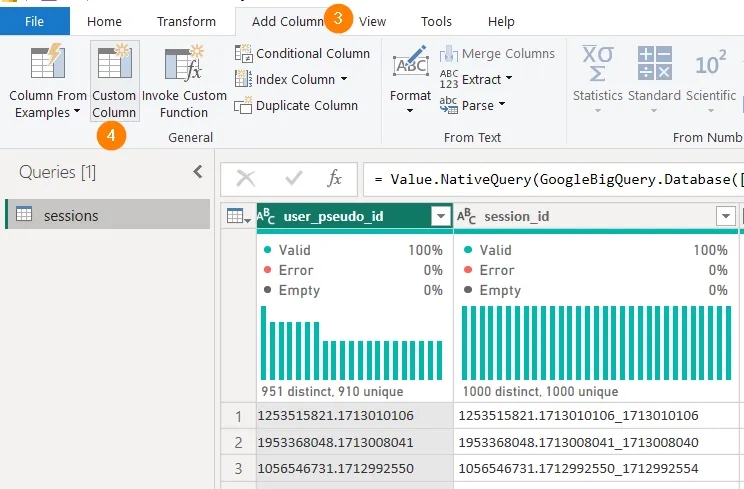This screenshot has width=744, height=489.
Task: Select row number 2
Action: click(239, 442)
